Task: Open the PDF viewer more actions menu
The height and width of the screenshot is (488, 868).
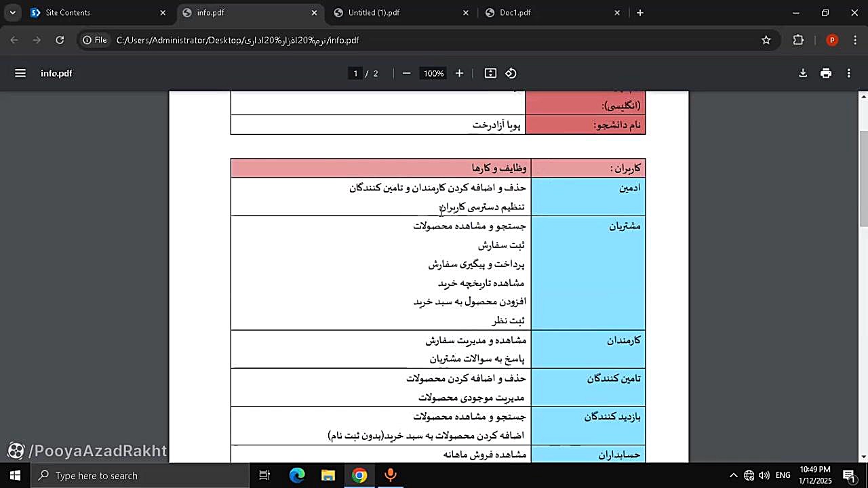Action: (x=849, y=73)
